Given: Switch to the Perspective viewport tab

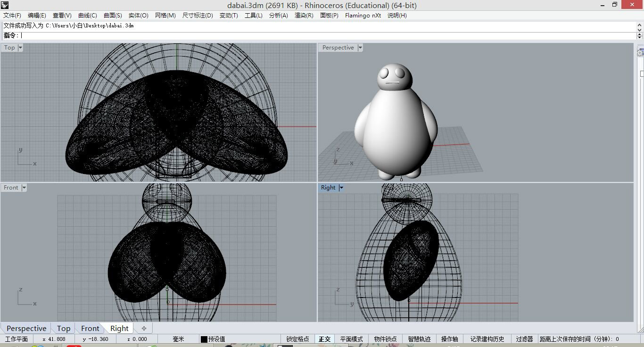Looking at the screenshot, I should (26, 329).
